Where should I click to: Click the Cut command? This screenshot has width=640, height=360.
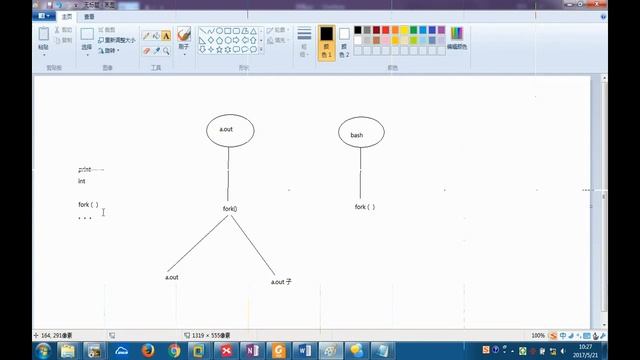tap(63, 30)
